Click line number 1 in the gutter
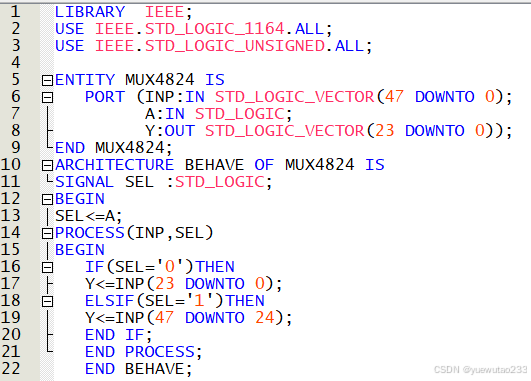The height and width of the screenshot is (381, 531). (15, 12)
